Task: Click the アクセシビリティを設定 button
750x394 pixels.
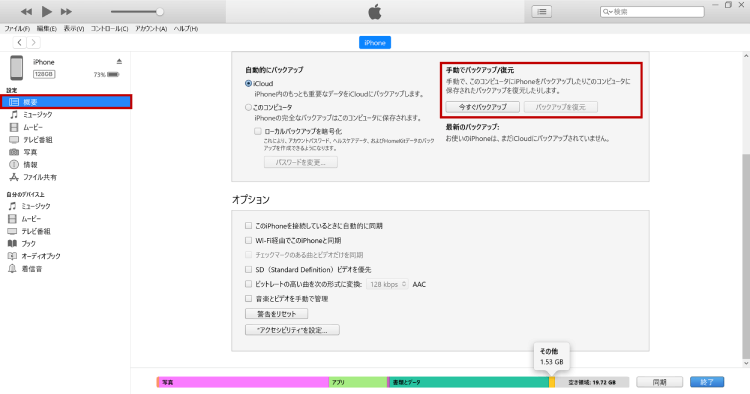Action: click(292, 330)
